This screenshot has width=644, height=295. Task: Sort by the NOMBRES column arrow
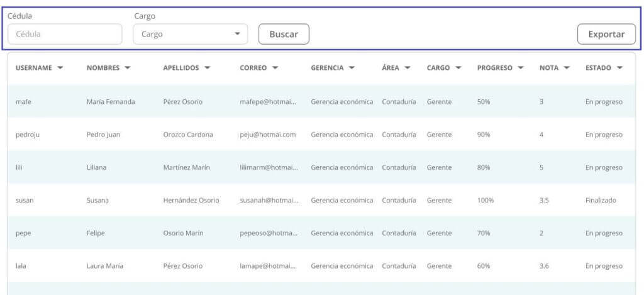coord(127,68)
